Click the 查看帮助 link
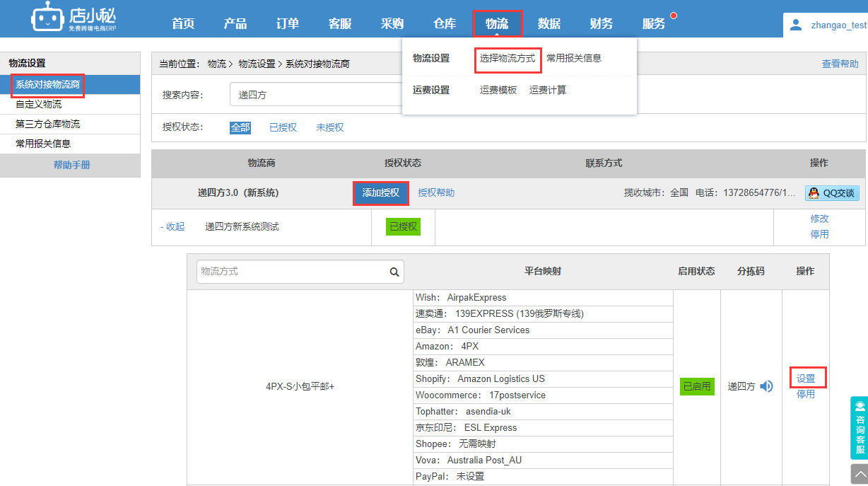Screen dimensions: 868x486 (840, 64)
